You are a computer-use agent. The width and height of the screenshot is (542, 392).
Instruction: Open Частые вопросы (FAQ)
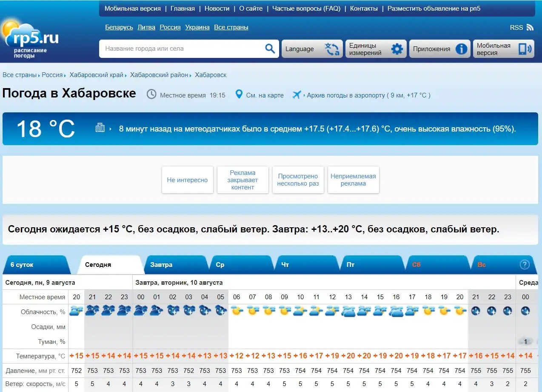[x=306, y=9]
